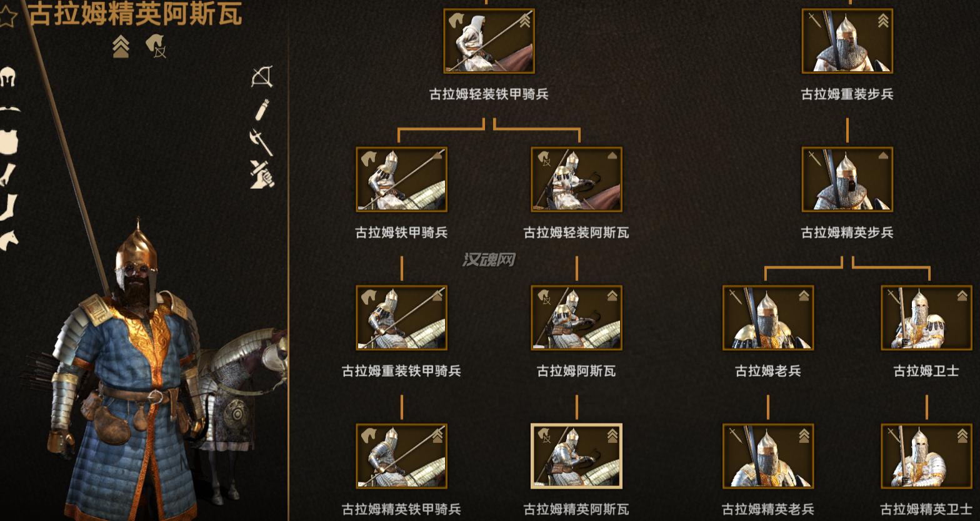Select the horse mount slot icon
This screenshot has width=980, height=521.
click(x=9, y=240)
